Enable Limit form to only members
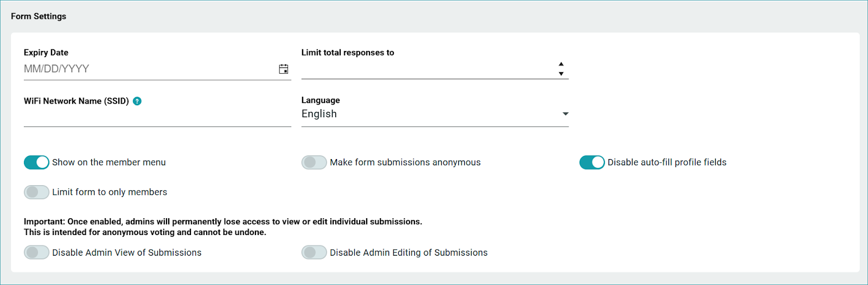This screenshot has width=868, height=285. pyautogui.click(x=36, y=192)
